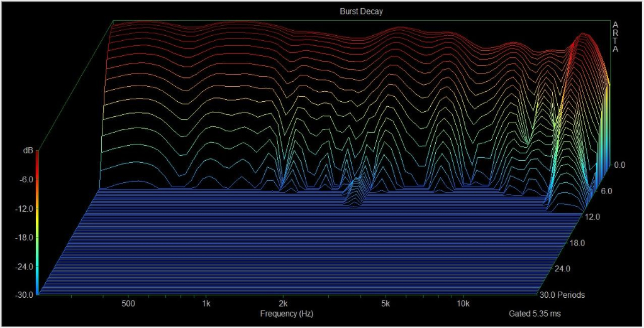Viewport: 644px width, 328px height.
Task: Click the dB color gradient legend bar
Action: click(x=37, y=222)
